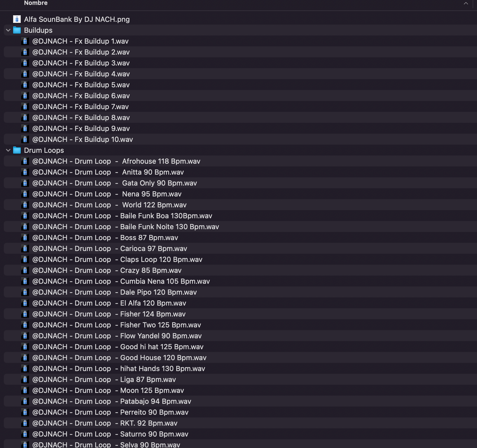Click the Drum Loops folder icon
Viewport: 477px width, 448px height.
point(17,150)
